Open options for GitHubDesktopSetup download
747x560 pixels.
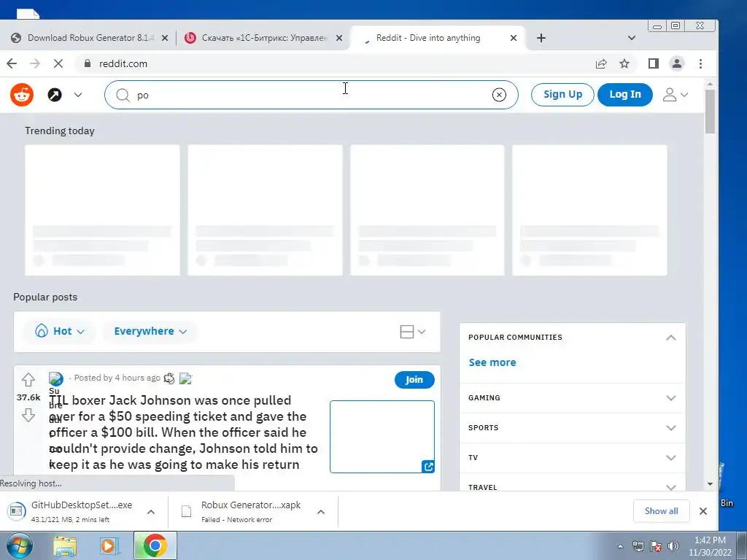click(151, 512)
